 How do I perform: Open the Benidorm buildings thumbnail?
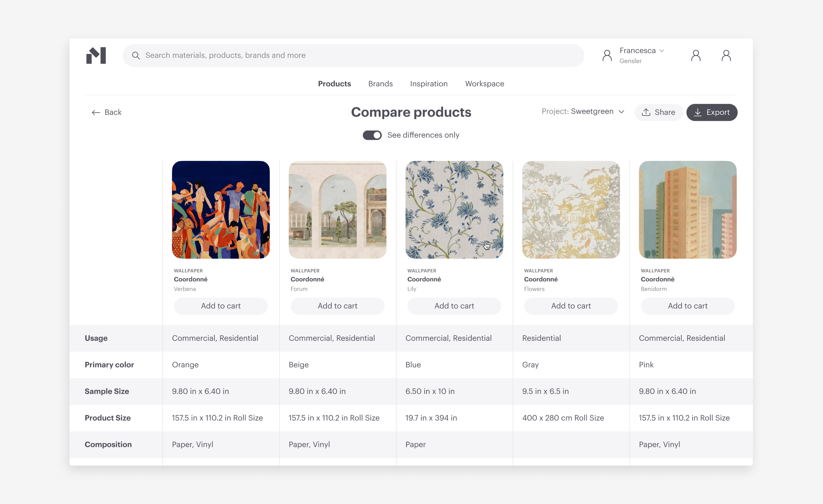click(688, 210)
